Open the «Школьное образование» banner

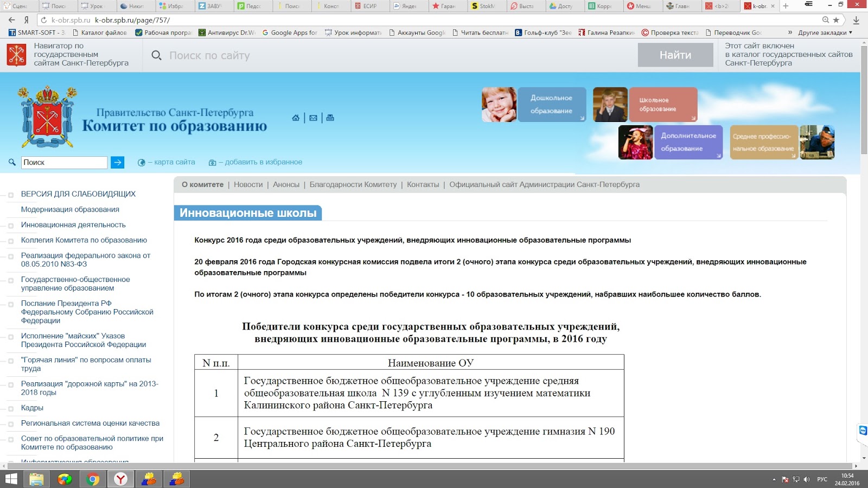663,104
